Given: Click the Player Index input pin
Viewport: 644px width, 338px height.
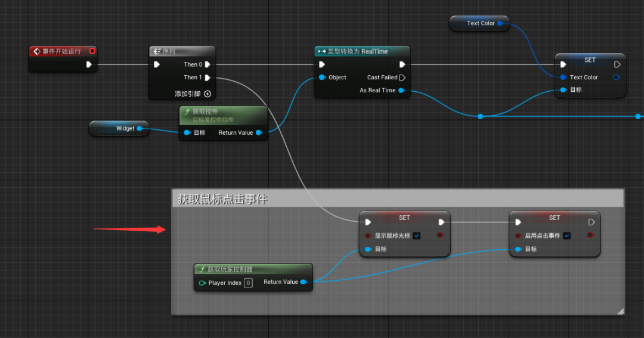Looking at the screenshot, I should click(x=202, y=283).
